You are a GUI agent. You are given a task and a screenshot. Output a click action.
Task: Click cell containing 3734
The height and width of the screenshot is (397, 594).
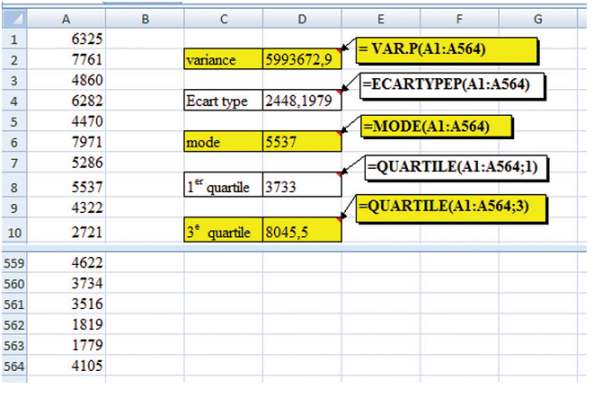pyautogui.click(x=66, y=283)
